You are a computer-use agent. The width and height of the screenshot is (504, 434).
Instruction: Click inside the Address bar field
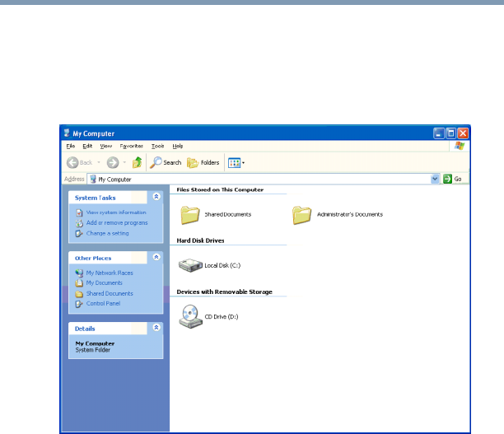(264, 179)
